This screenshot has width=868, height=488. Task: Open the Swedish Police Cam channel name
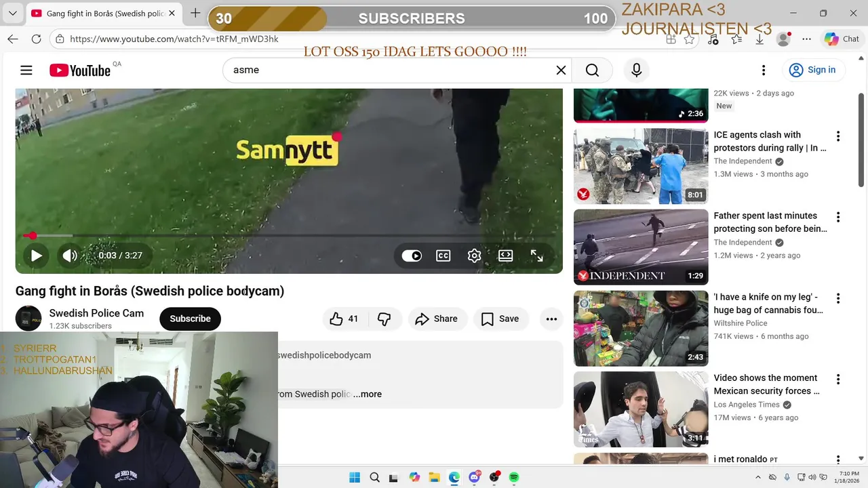click(96, 313)
